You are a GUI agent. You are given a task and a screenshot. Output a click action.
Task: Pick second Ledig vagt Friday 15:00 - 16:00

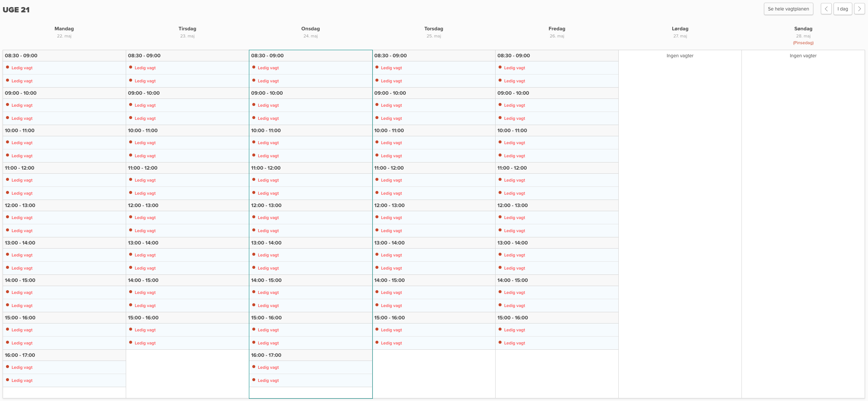coord(515,343)
